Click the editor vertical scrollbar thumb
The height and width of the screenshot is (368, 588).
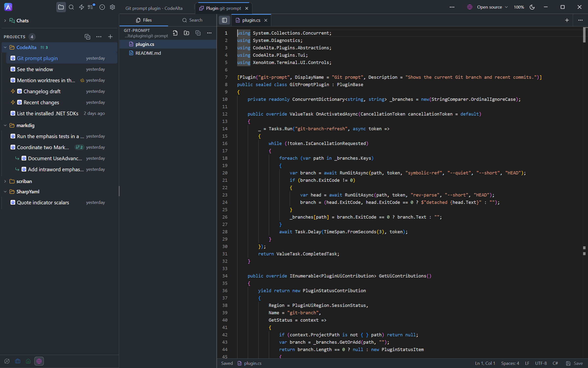584,35
